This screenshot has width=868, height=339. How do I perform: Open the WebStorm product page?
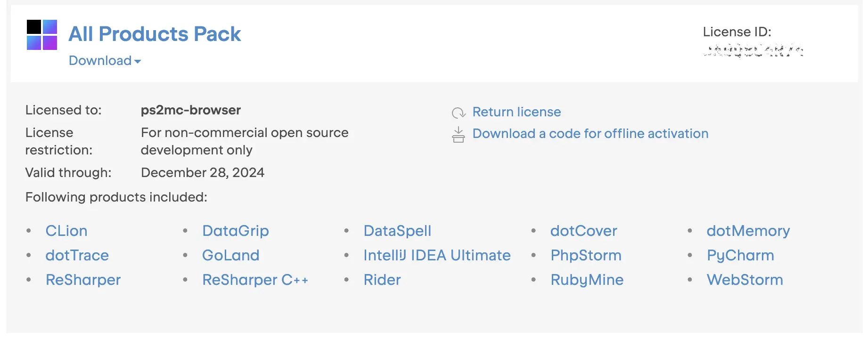pos(745,280)
